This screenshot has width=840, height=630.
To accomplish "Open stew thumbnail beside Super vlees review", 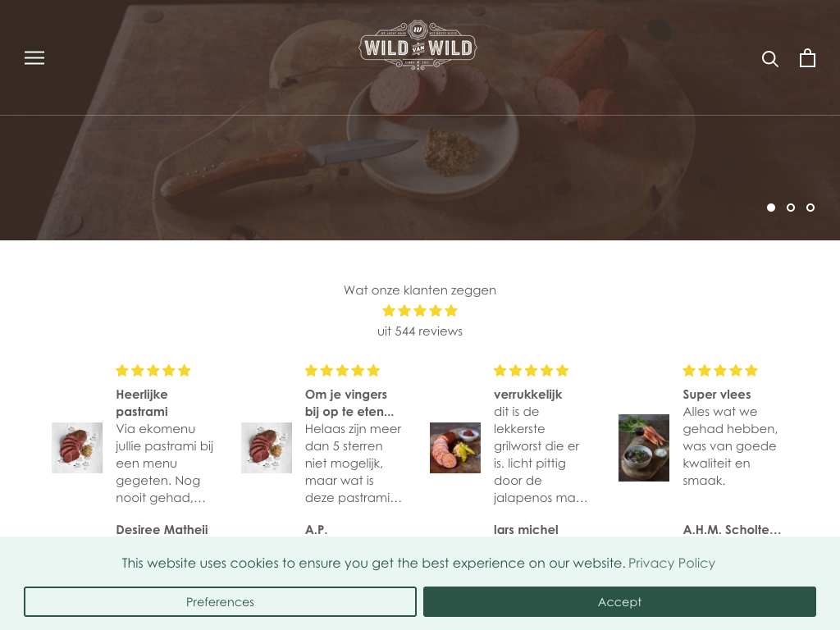I will tap(644, 448).
